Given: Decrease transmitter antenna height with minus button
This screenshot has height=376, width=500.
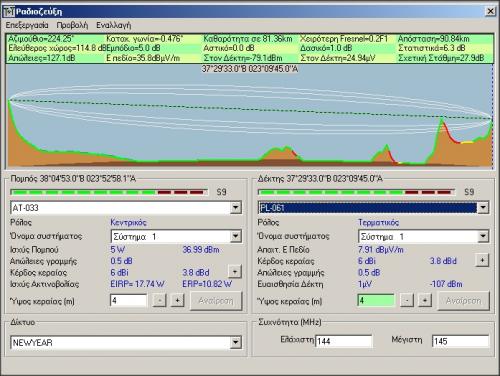Looking at the screenshot, I should (x=160, y=301).
